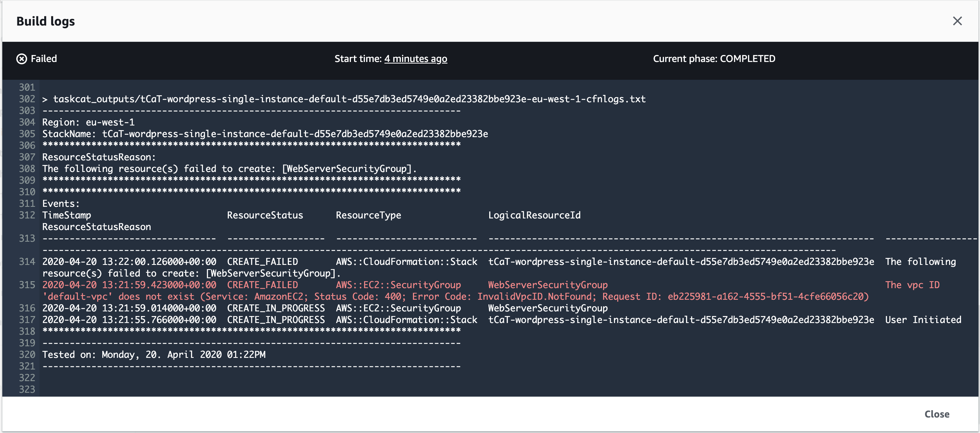Click 'Tested on: Monday, 20. April 2020 01:22PM'
The image size is (980, 433).
click(154, 355)
